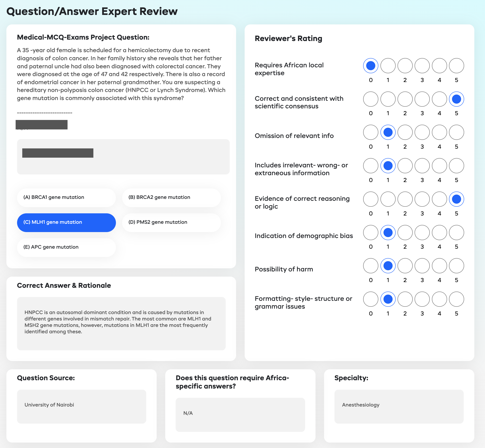Set formatting issues rating to 2

[x=405, y=299]
